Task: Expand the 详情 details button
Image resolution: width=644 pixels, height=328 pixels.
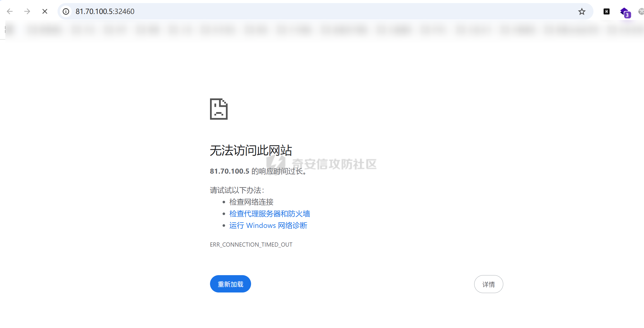Action: pos(488,284)
